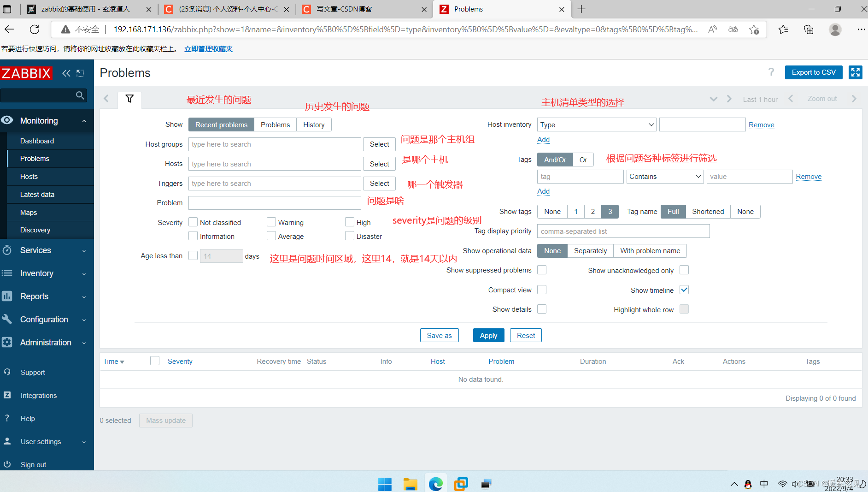868x492 pixels.
Task: Toggle kiosk fullscreen mode icon
Action: tap(856, 72)
